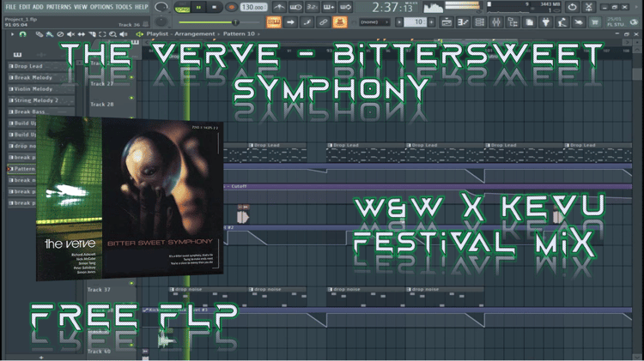Click the 130.000 tempo field
The height and width of the screenshot is (361, 644).
(253, 8)
